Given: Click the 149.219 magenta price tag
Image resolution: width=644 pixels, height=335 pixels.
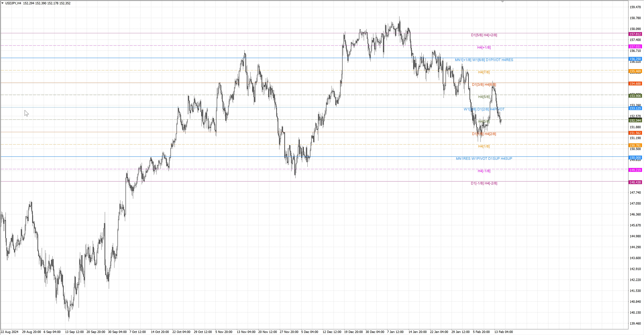Looking at the screenshot, I should click(635, 170).
